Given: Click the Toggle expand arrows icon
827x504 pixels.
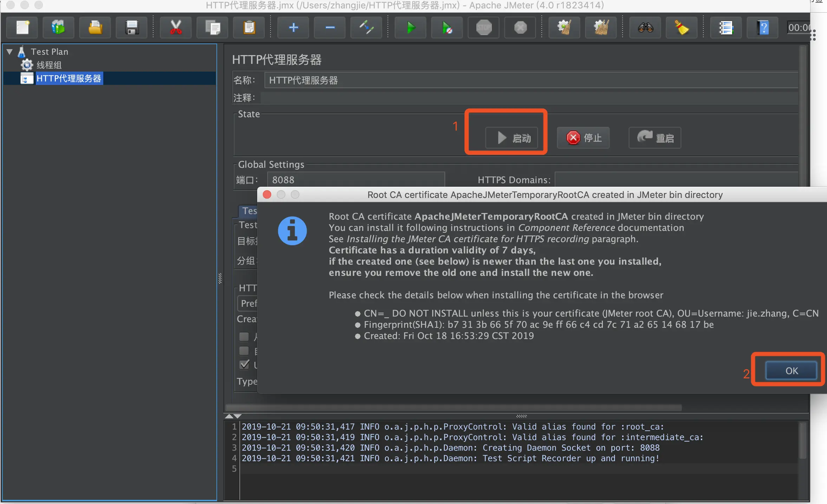Looking at the screenshot, I should [366, 27].
